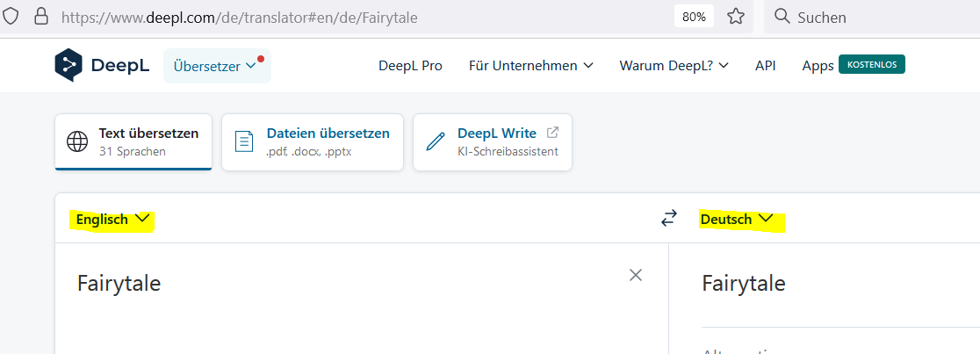
Task: Open the Übersetzer dropdown
Action: [217, 66]
